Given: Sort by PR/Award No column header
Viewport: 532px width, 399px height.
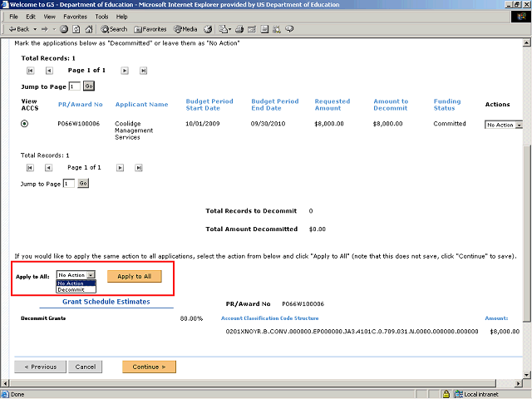Looking at the screenshot, I should point(80,105).
